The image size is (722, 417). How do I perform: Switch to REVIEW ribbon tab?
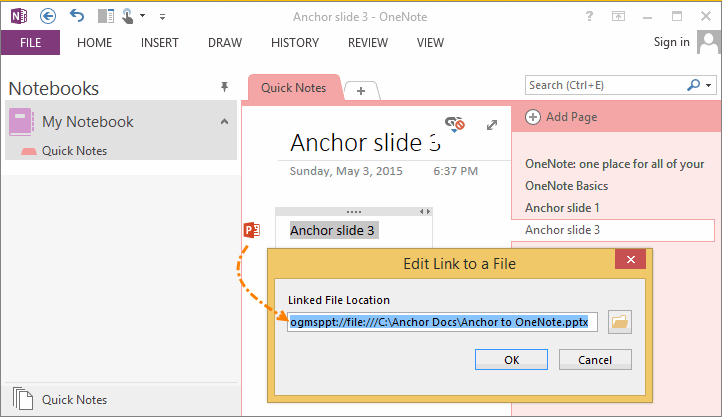[x=367, y=43]
